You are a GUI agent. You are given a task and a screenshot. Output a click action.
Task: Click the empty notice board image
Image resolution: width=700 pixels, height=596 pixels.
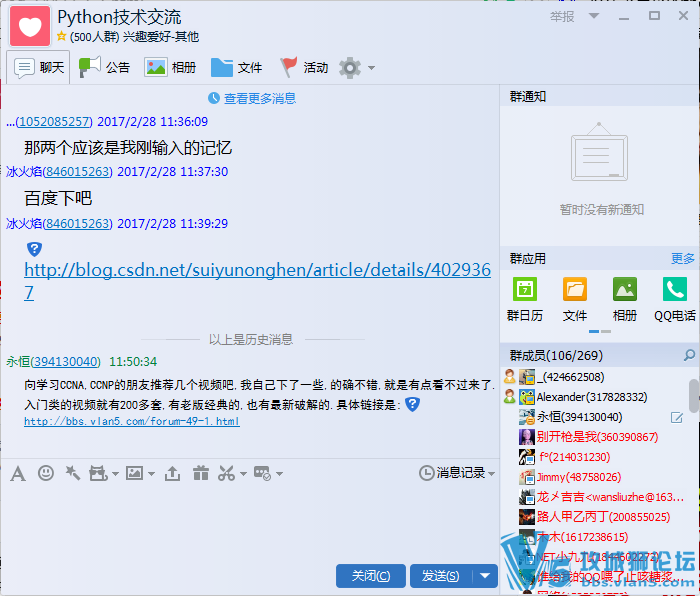(599, 152)
